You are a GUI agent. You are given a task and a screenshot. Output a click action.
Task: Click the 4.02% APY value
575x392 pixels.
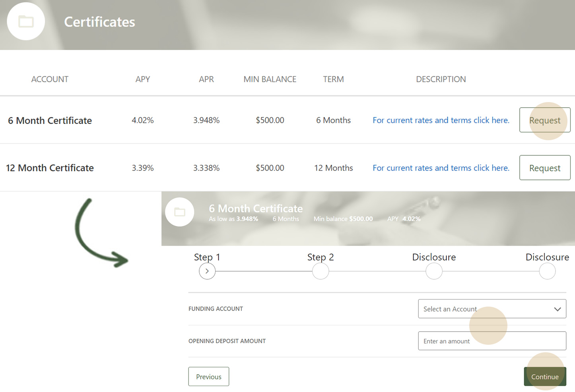click(143, 120)
